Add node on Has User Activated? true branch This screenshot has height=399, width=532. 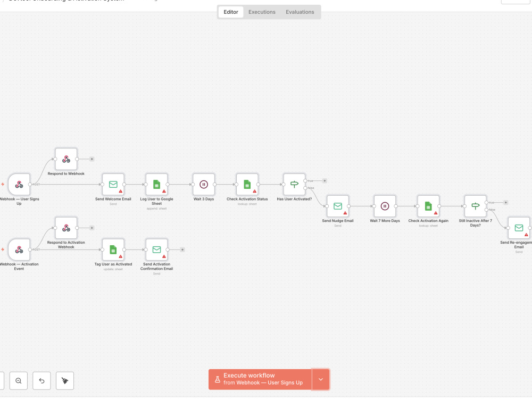coord(325,181)
